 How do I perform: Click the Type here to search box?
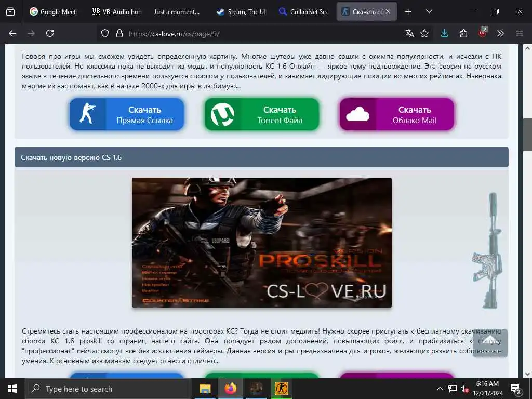[108, 389]
